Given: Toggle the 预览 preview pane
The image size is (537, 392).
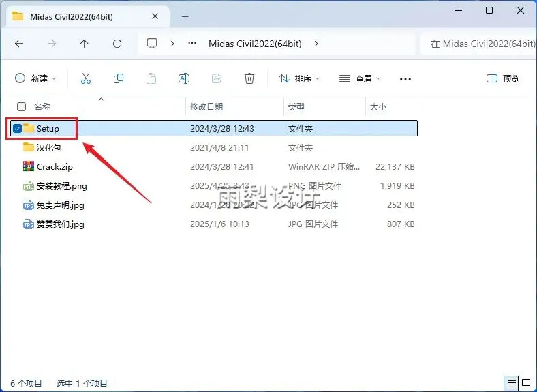Looking at the screenshot, I should coord(503,78).
